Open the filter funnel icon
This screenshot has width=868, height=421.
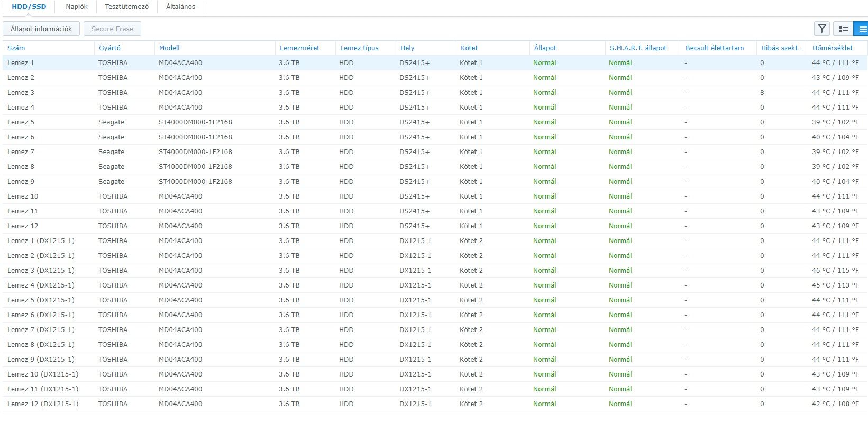pyautogui.click(x=821, y=29)
